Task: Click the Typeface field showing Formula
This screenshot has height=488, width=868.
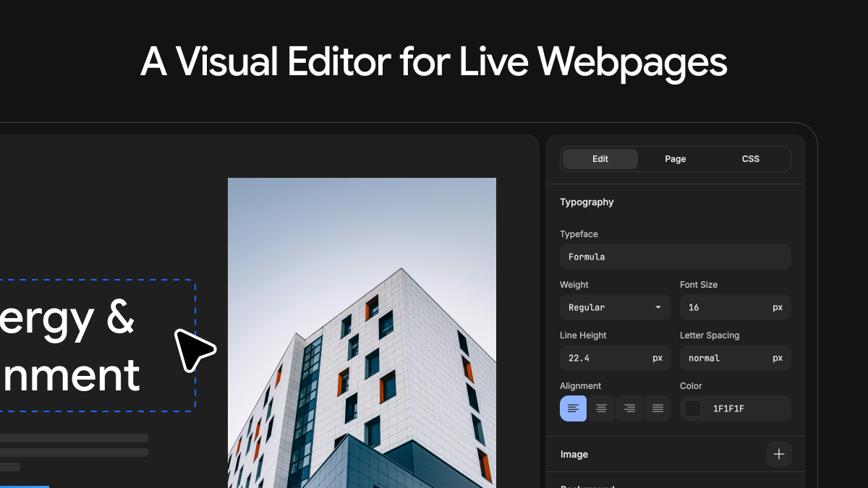Action: pos(676,257)
